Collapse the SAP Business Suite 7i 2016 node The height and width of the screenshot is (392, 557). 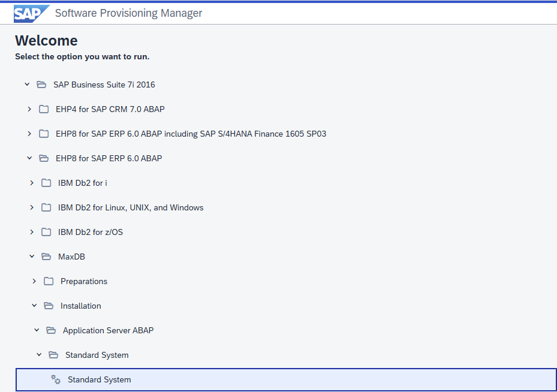[27, 85]
